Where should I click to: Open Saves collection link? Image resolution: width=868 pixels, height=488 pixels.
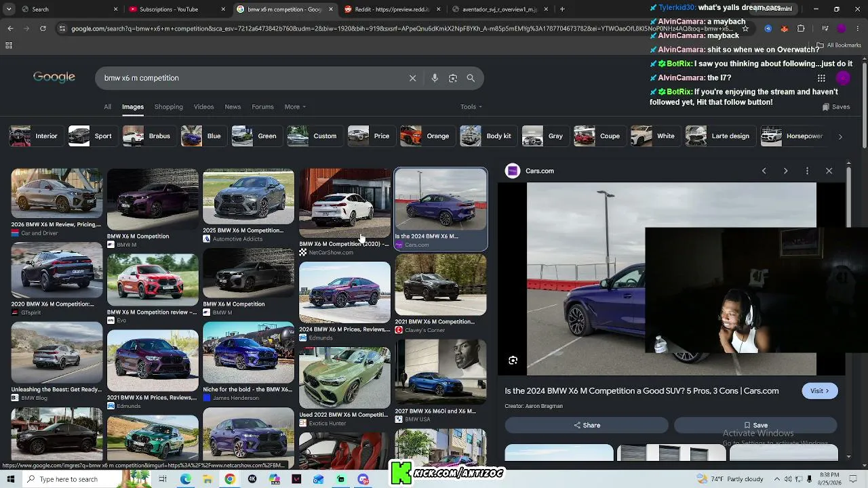pos(836,106)
